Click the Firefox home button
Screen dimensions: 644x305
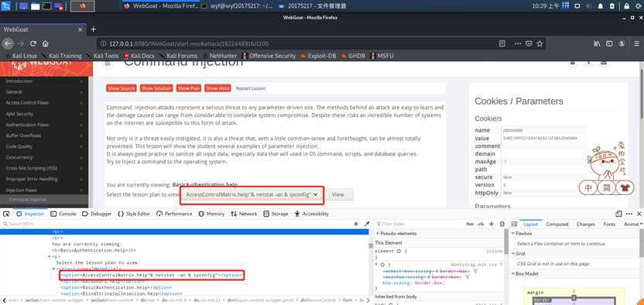coord(45,43)
